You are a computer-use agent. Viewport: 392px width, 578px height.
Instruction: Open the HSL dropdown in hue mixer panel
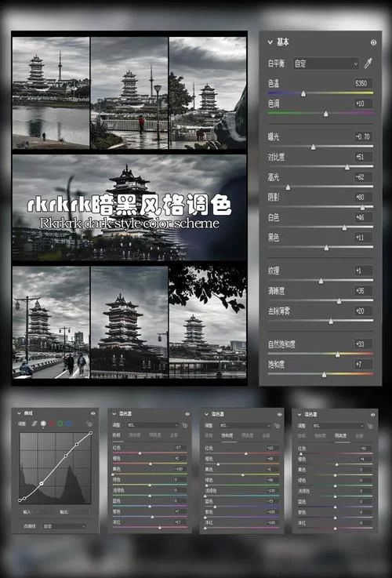(x=153, y=425)
